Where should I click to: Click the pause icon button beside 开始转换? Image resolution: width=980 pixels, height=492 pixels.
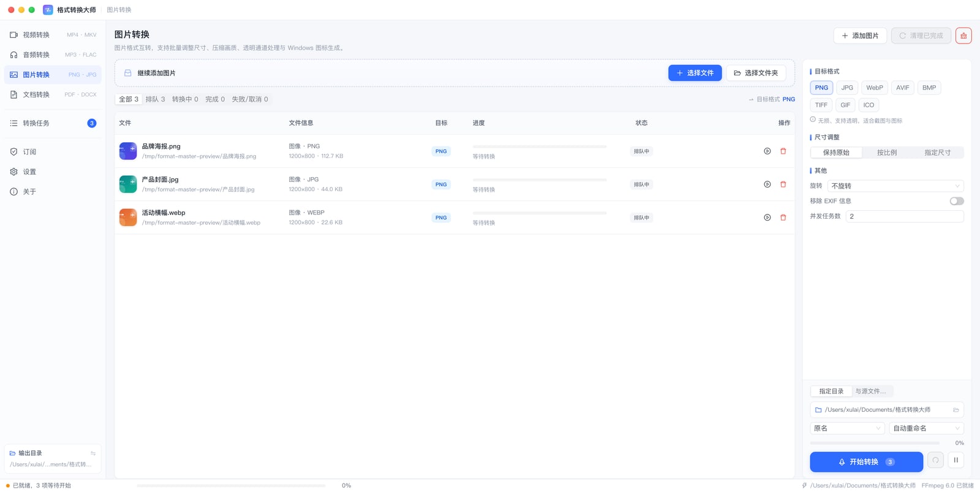(x=956, y=460)
